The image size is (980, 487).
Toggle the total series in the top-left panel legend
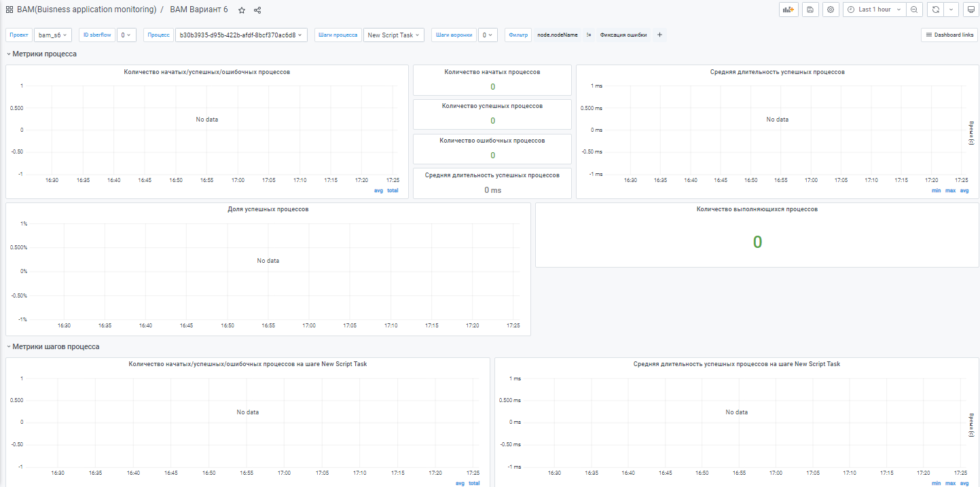click(393, 190)
